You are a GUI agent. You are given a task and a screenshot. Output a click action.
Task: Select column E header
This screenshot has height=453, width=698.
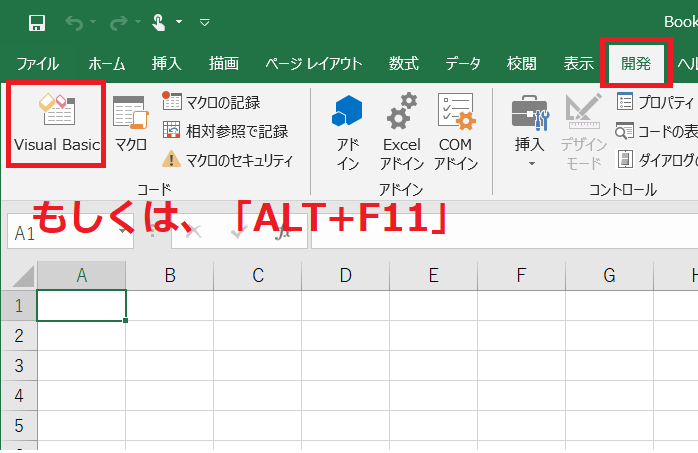pyautogui.click(x=434, y=275)
